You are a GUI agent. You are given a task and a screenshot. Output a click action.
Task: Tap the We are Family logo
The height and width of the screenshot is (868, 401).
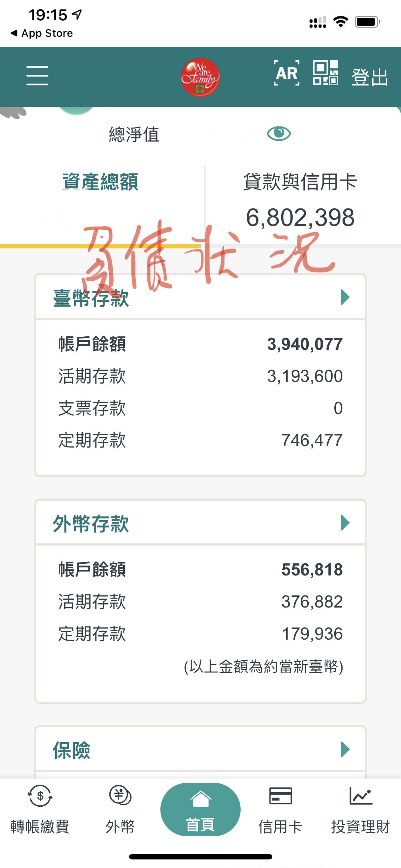pyautogui.click(x=200, y=77)
